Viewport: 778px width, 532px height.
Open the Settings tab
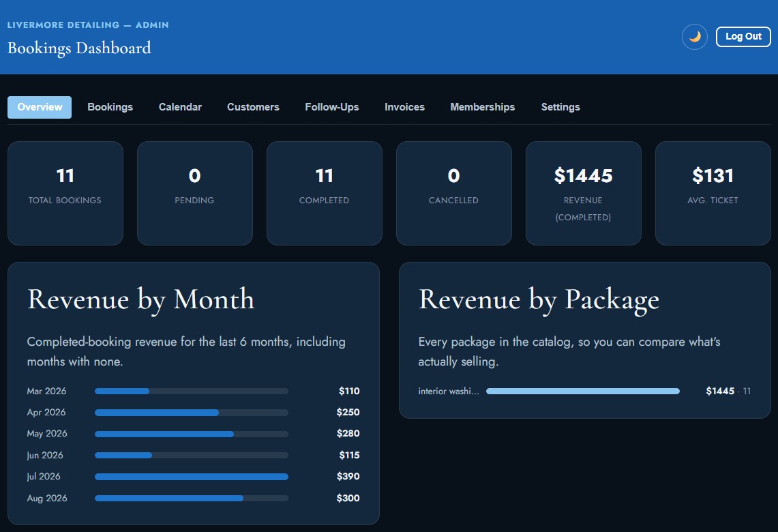coord(560,107)
